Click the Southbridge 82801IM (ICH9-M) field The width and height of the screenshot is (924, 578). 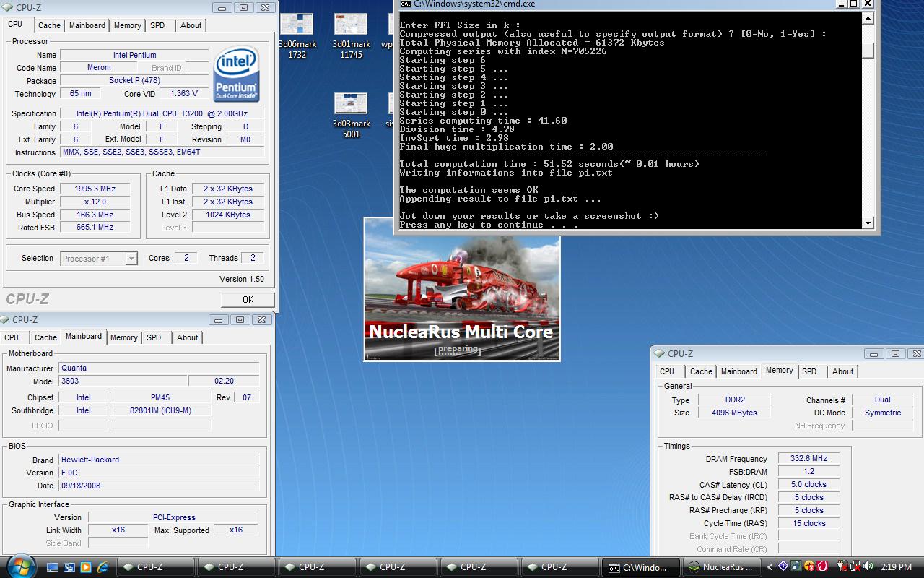pos(160,410)
